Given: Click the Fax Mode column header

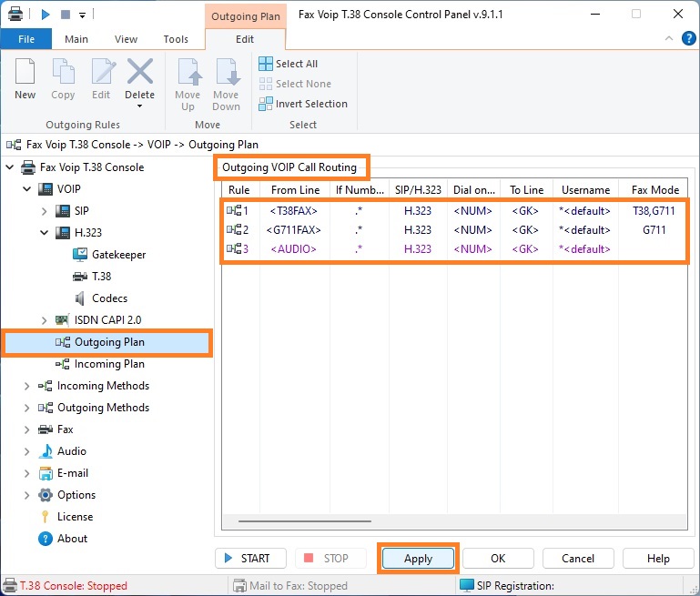Looking at the screenshot, I should 654,190.
